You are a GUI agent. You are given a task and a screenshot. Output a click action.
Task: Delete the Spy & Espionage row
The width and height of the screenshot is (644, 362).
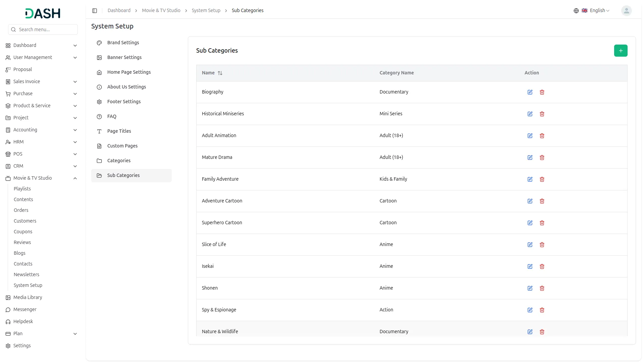542,310
